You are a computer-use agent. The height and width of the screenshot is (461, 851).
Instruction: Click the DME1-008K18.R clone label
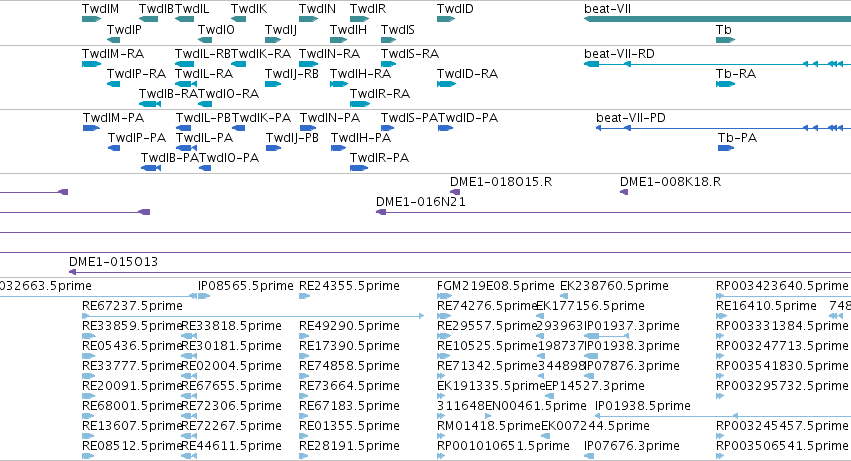(x=670, y=182)
